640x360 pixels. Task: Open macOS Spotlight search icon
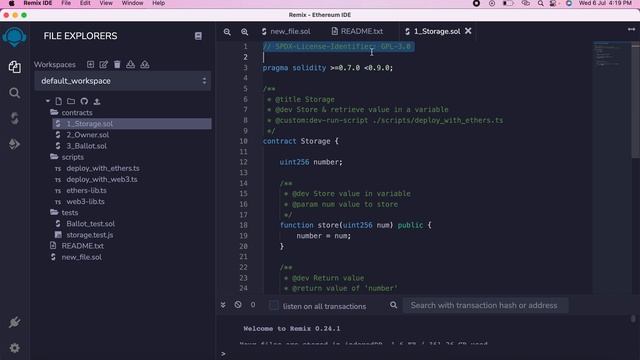(540, 3)
